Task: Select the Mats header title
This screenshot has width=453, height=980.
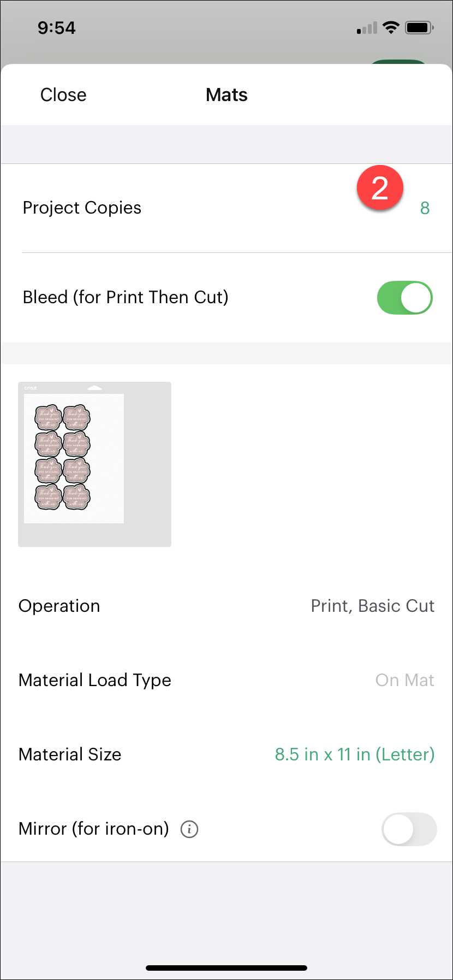Action: (226, 95)
